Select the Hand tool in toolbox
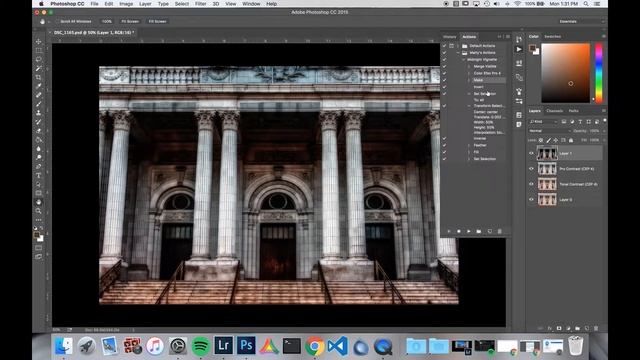Image resolution: width=640 pixels, height=360 pixels. click(x=39, y=202)
